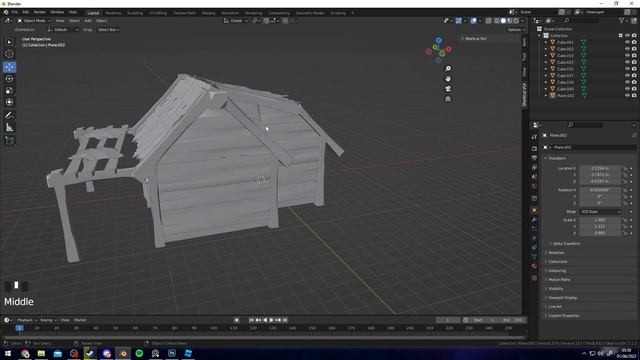Open the Scene properties tab
The width and height of the screenshot is (640, 360).
(x=534, y=177)
